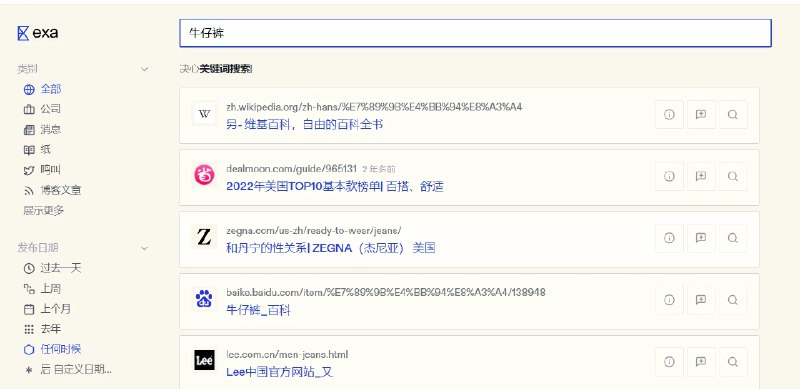
Task: Open the 2022年美国TOP10基本款榜单 link
Action: pos(335,187)
